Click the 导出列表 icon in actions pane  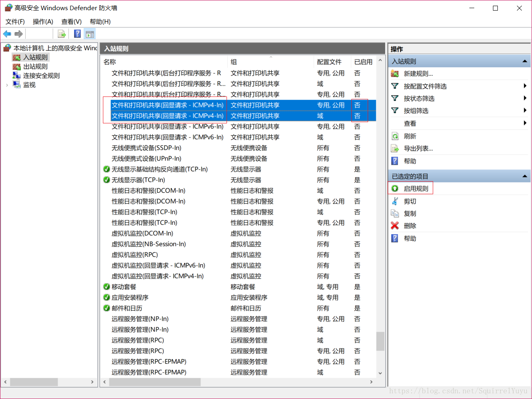point(395,149)
